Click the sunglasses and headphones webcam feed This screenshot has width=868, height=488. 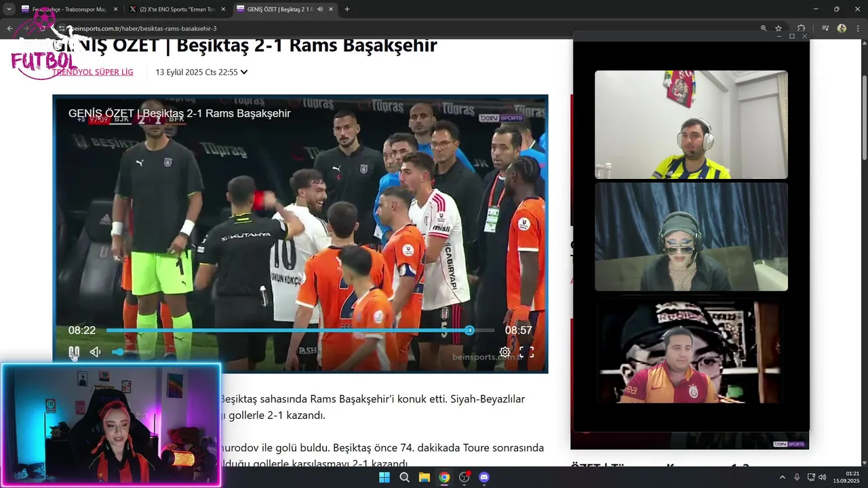tap(691, 237)
